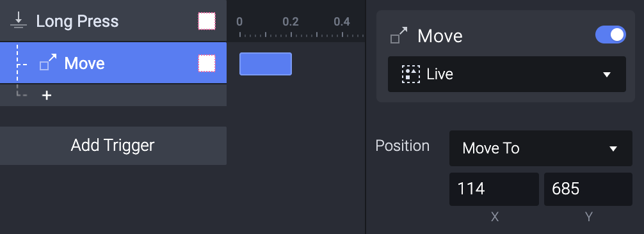Click the Move icon in properties header
This screenshot has width=644, height=234.
(399, 36)
